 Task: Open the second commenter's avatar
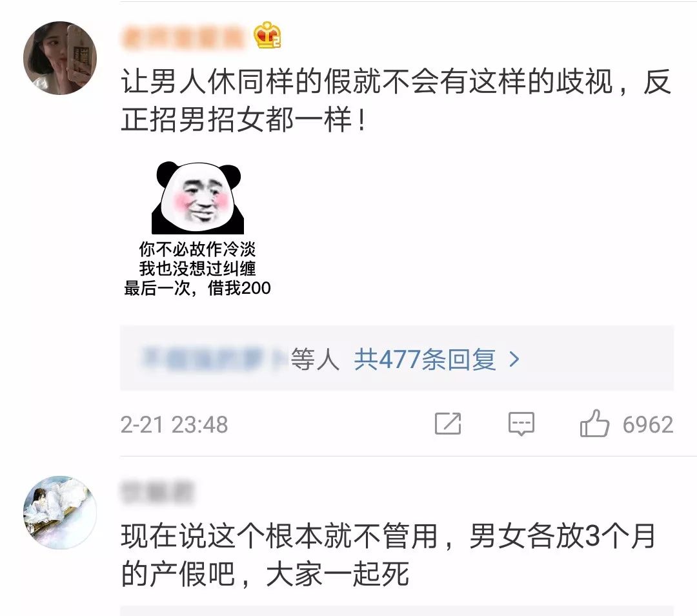point(60,513)
